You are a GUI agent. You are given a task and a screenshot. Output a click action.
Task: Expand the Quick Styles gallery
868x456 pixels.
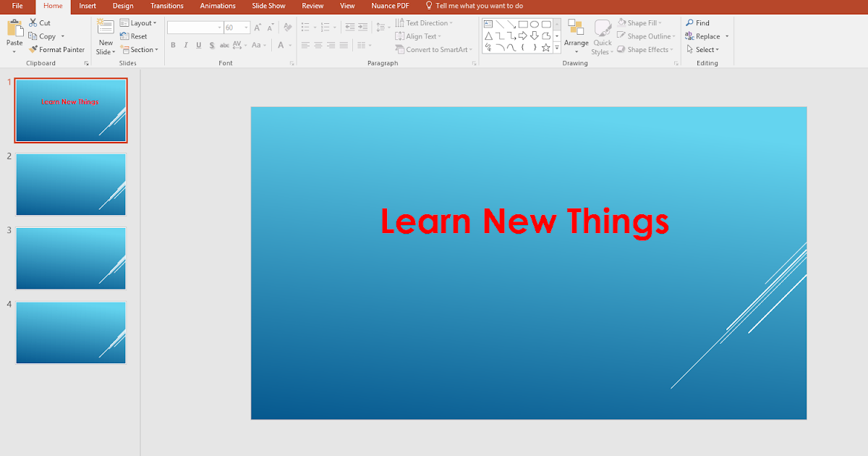tap(602, 36)
